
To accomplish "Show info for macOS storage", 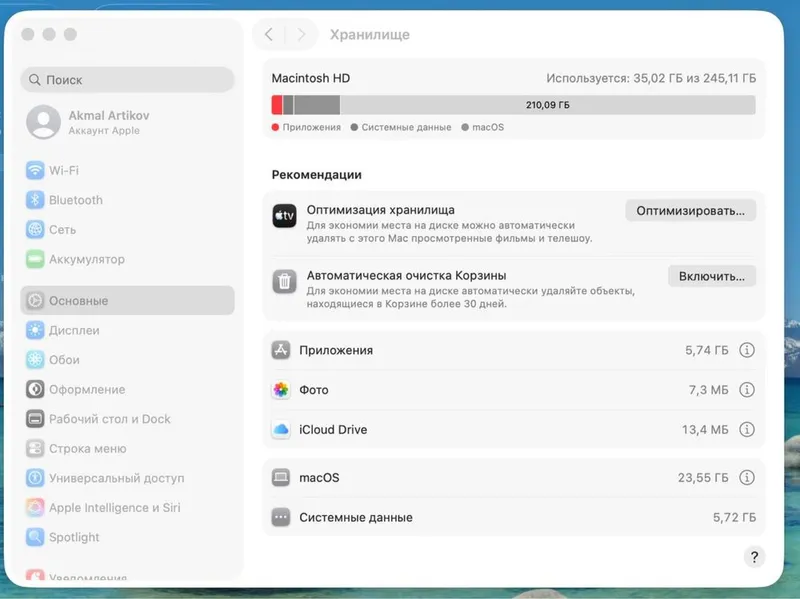I will pos(747,478).
